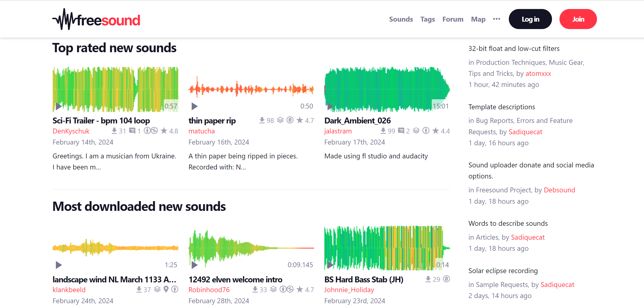Image resolution: width=644 pixels, height=305 pixels.
Task: Click similar sounds icon on elven welcome intro
Action: pyautogui.click(x=273, y=289)
